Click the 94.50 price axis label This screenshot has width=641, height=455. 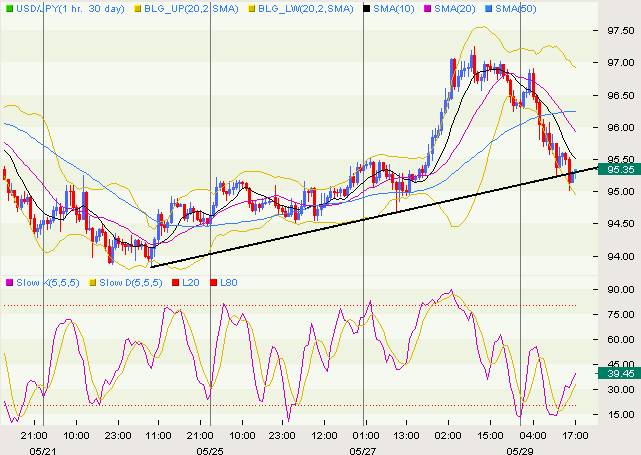coord(621,224)
